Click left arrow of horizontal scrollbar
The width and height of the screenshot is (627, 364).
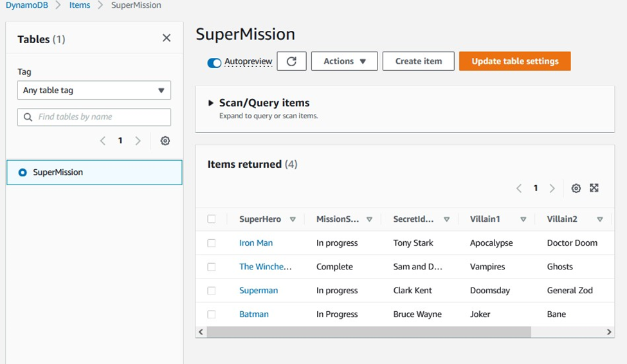pos(201,332)
